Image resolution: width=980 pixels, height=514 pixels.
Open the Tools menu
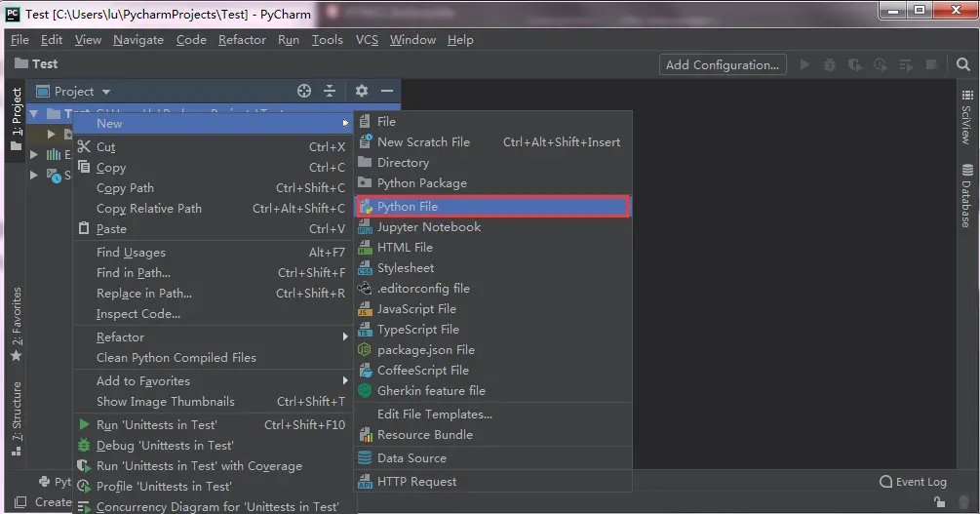[328, 39]
